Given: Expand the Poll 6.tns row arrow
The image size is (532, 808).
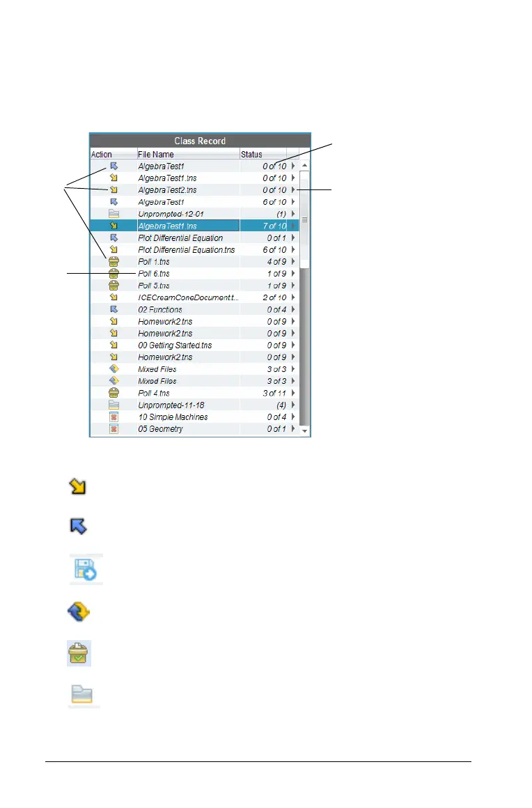Looking at the screenshot, I should [293, 274].
